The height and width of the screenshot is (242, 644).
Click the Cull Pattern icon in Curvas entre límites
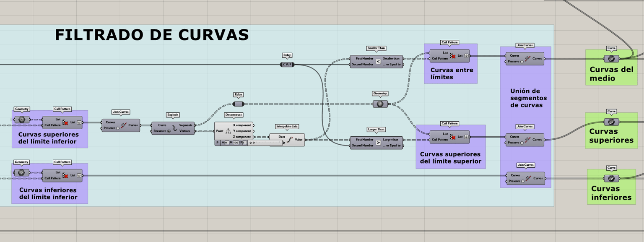[x=452, y=55]
